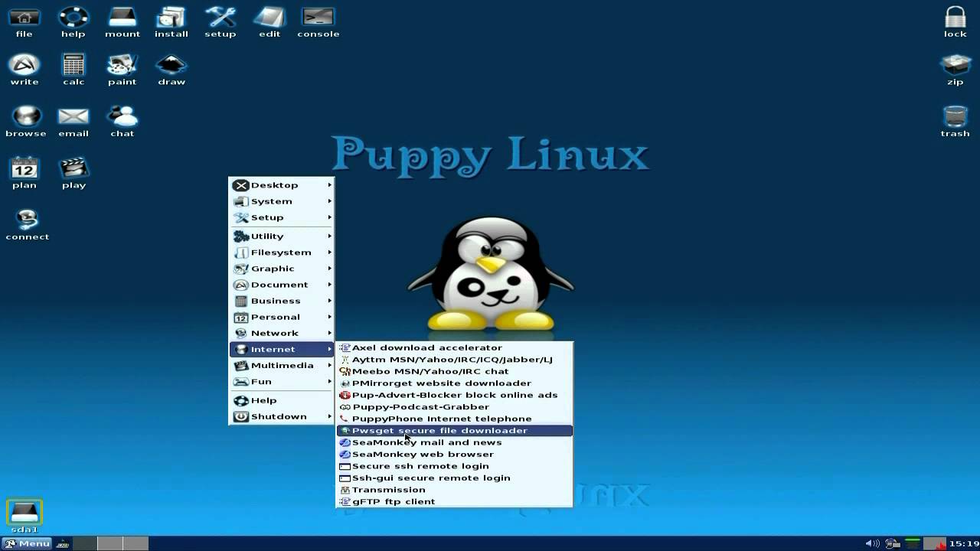Open the setup wrench icon
The width and height of the screenshot is (980, 551).
tap(220, 21)
